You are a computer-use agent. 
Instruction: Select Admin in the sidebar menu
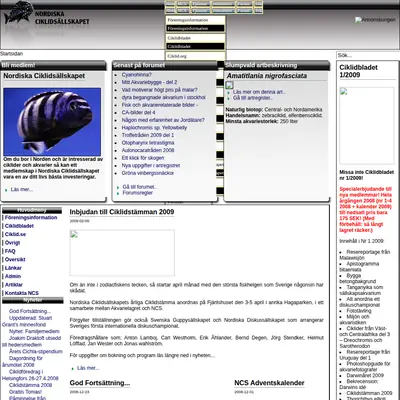click(x=13, y=276)
